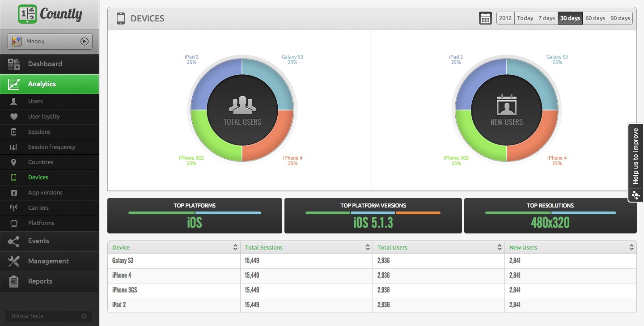Screen dimensions: 644x326
Task: Click the App versions icon
Action: pos(14,193)
